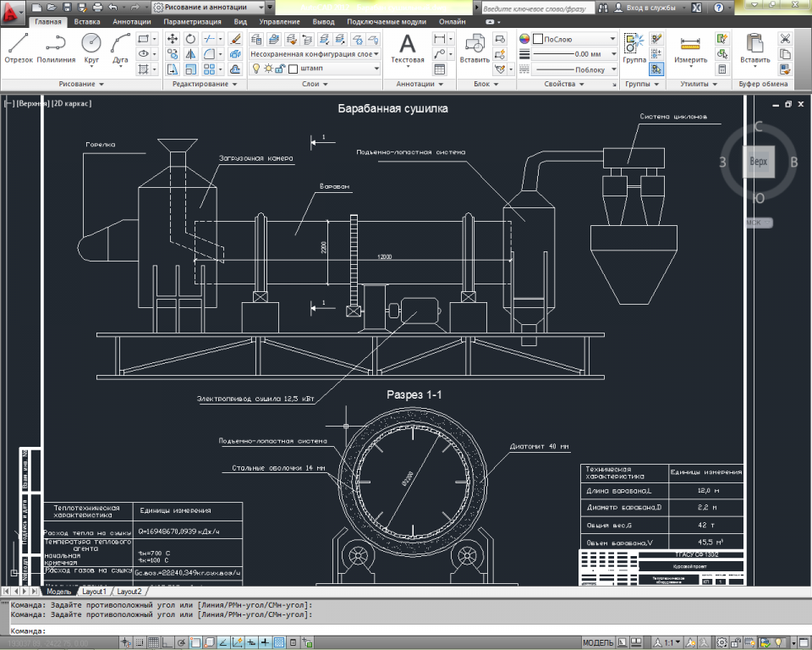This screenshot has height=650, width=812.
Task: Expand the Редактирование panel
Action: pos(205,84)
